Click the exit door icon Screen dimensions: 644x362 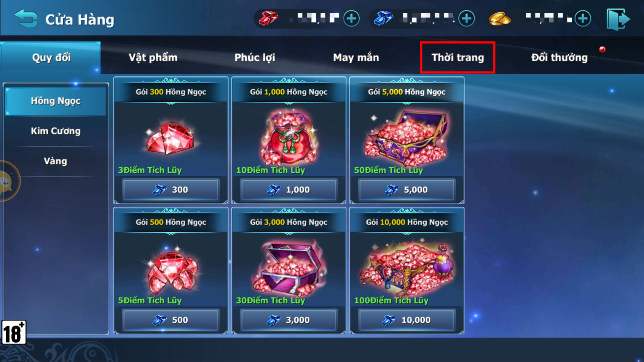617,19
